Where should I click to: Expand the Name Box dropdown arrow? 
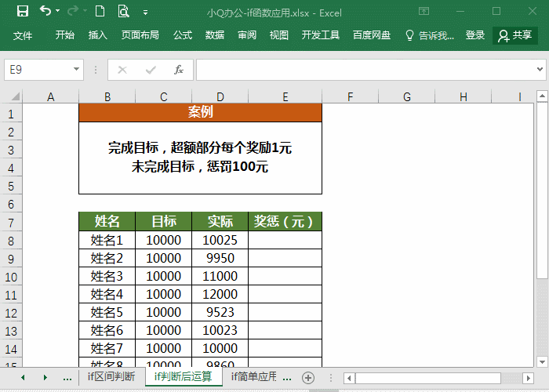click(77, 70)
